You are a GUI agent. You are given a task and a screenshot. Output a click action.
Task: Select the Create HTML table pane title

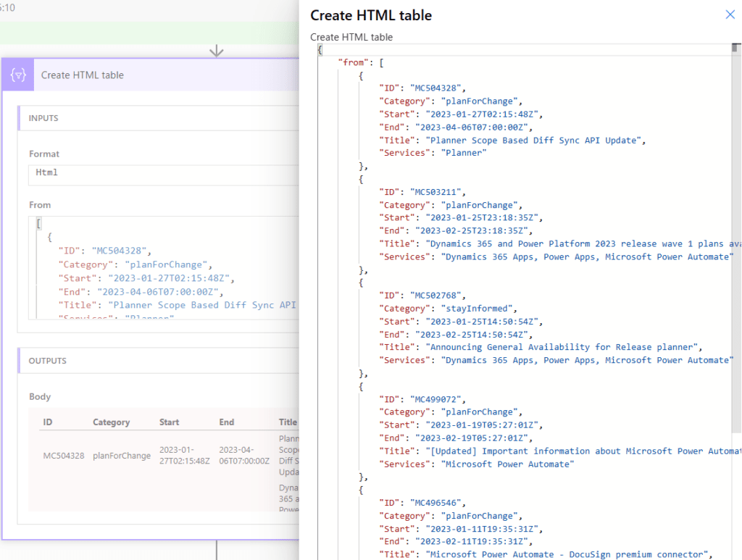[x=370, y=14]
